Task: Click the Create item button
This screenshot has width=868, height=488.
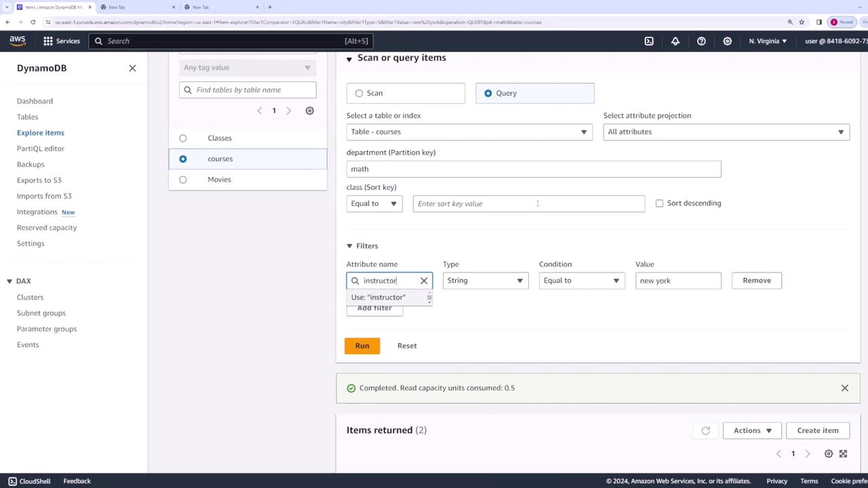Action: pos(817,430)
